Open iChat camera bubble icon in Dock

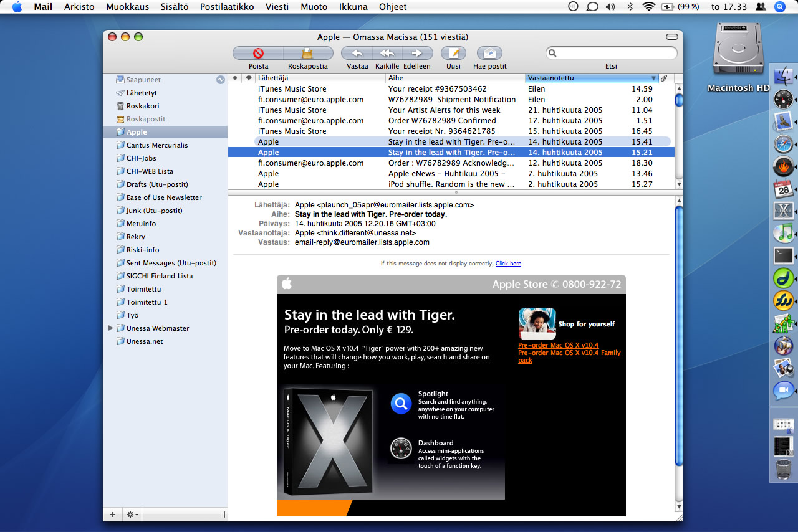pos(783,391)
